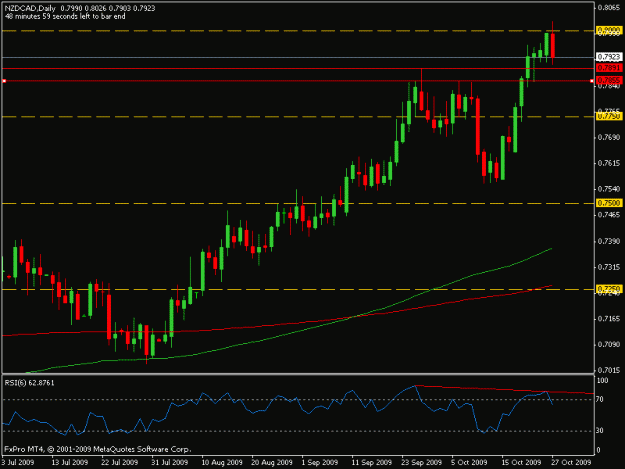Click the red 0.7855 price label
This screenshot has width=625, height=469.
pos(609,80)
